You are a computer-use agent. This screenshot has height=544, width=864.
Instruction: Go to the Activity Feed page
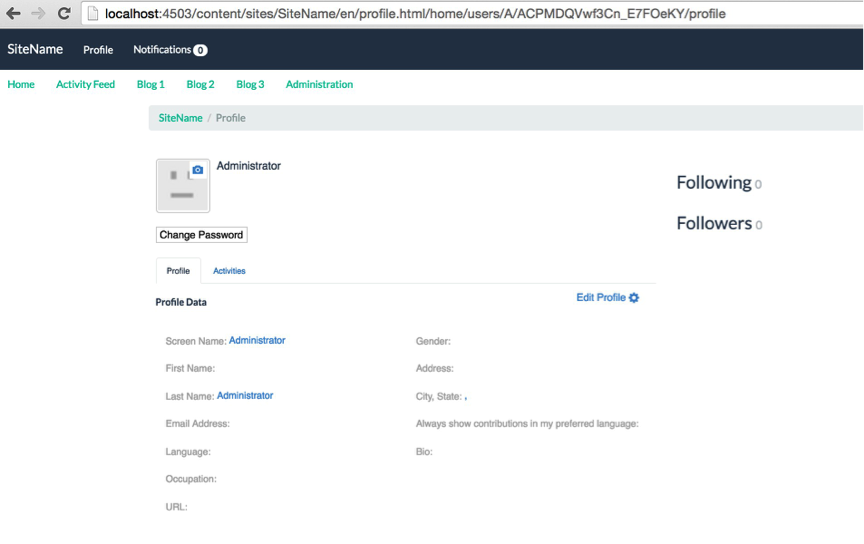(85, 85)
